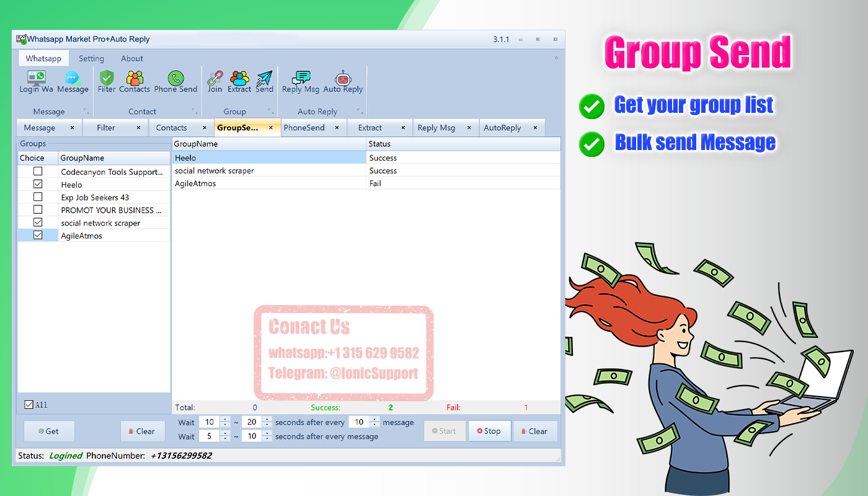Launch the Phone Send tool
868x496 pixels.
coord(175,82)
